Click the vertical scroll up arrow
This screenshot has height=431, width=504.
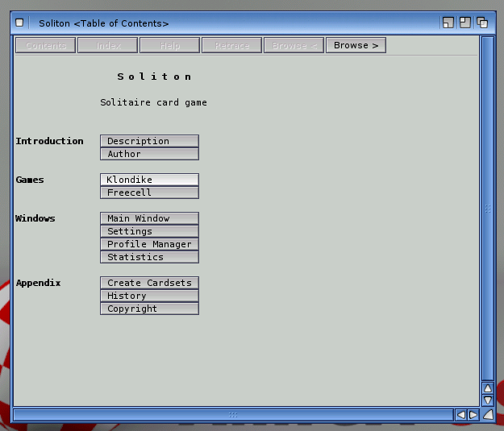click(x=487, y=388)
